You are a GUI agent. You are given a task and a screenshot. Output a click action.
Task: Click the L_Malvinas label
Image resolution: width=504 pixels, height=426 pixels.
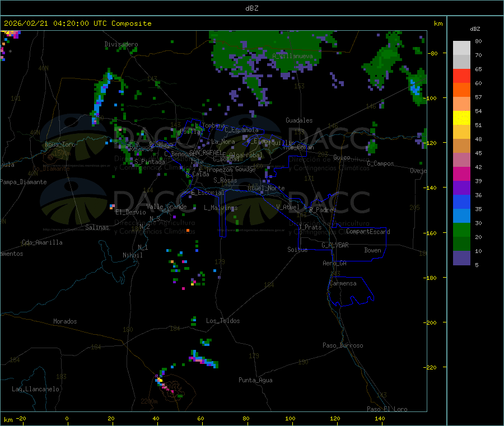tap(221, 208)
